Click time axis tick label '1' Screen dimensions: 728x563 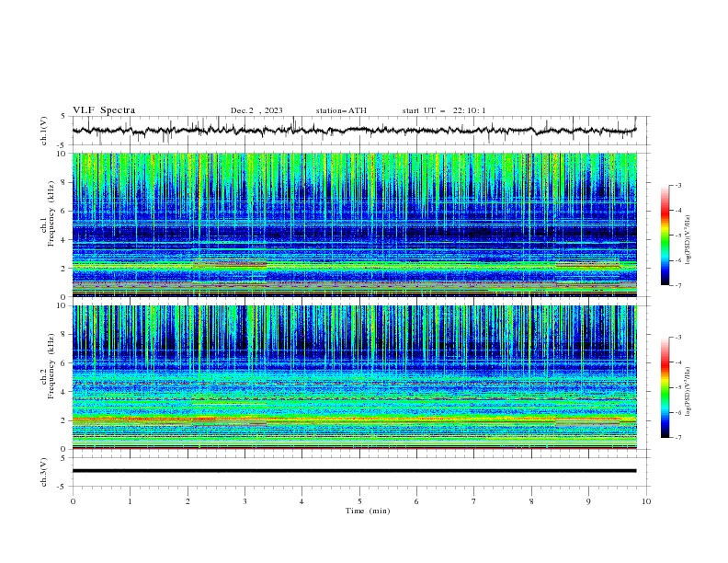coord(130,501)
